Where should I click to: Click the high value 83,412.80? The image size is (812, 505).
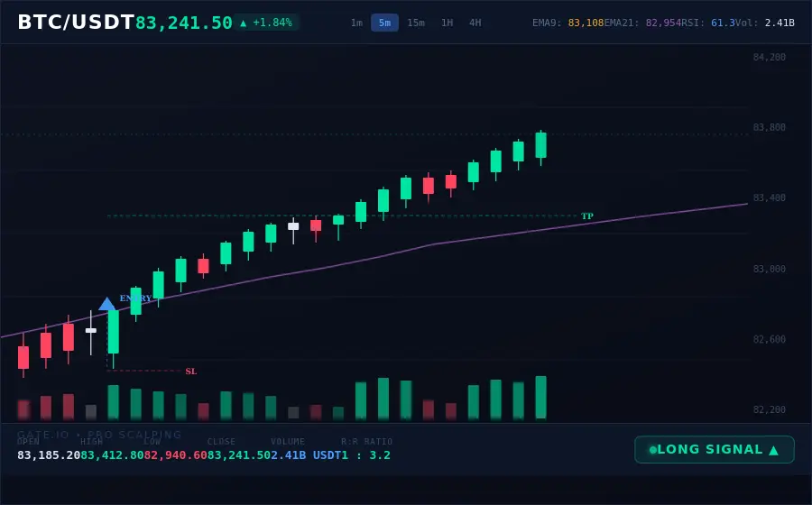click(x=112, y=455)
